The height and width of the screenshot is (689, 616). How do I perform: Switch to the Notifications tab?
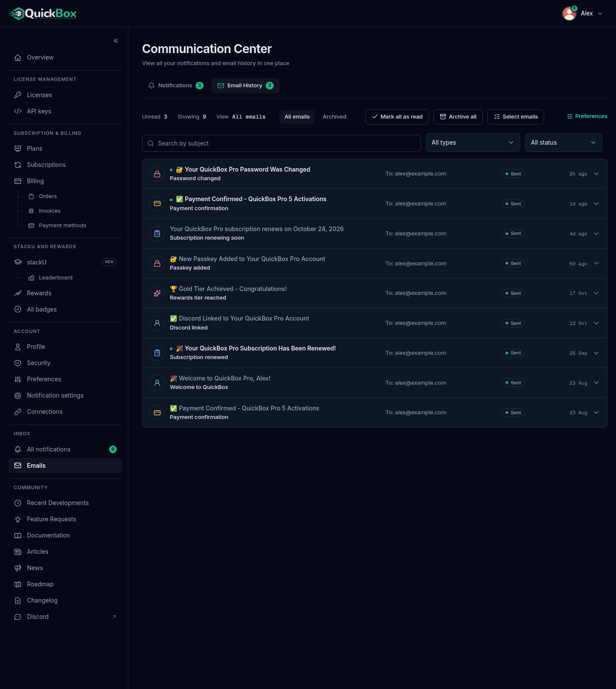click(176, 86)
